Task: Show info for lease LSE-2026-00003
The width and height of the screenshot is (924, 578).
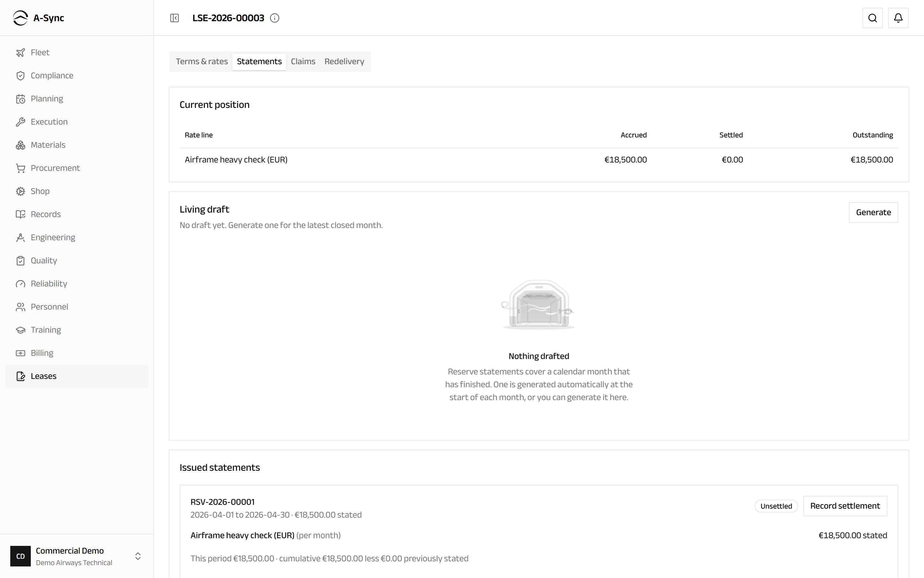Action: pyautogui.click(x=275, y=18)
